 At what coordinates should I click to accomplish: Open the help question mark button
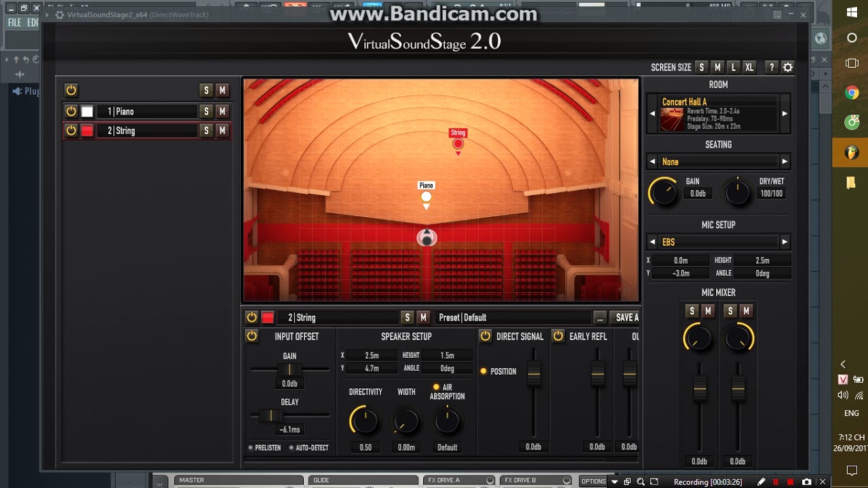(771, 67)
